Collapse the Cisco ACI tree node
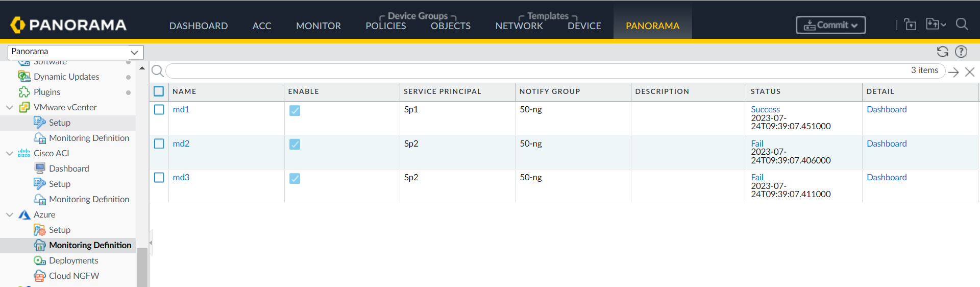This screenshot has width=980, height=287. [x=9, y=153]
